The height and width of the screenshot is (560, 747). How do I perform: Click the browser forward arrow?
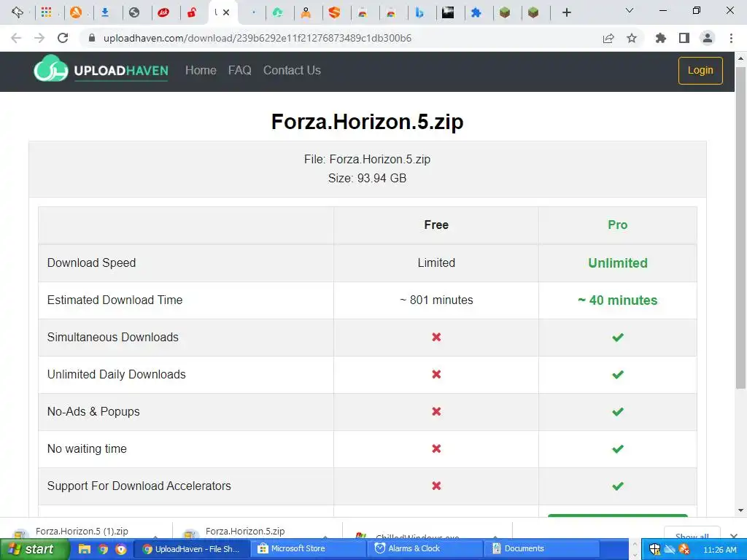pos(39,38)
